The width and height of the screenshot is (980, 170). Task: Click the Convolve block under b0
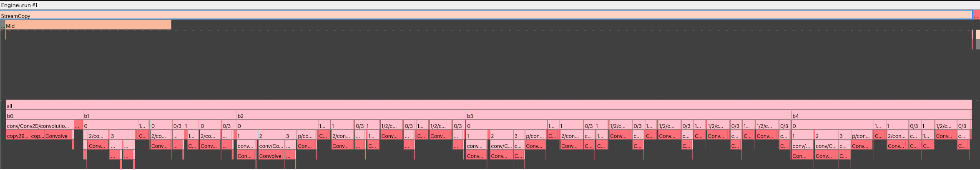pyautogui.click(x=58, y=135)
